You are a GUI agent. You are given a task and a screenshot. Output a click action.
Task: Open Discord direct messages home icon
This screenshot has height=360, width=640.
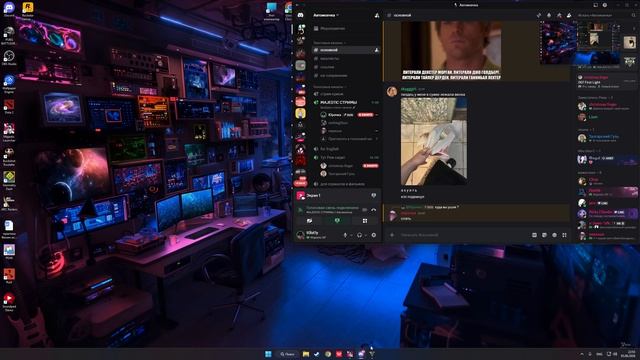300,15
